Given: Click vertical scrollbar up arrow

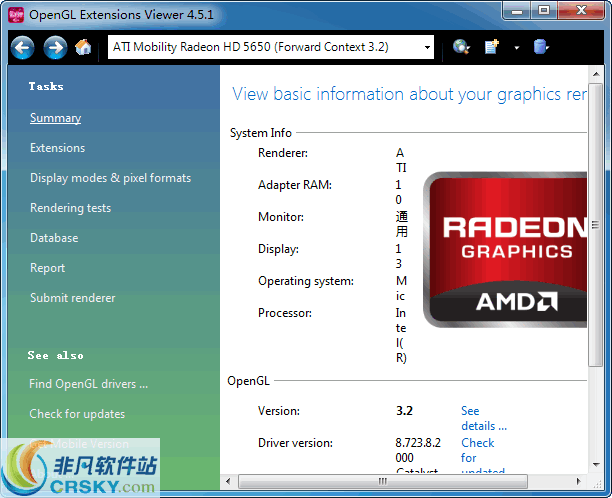Looking at the screenshot, I should [x=596, y=74].
